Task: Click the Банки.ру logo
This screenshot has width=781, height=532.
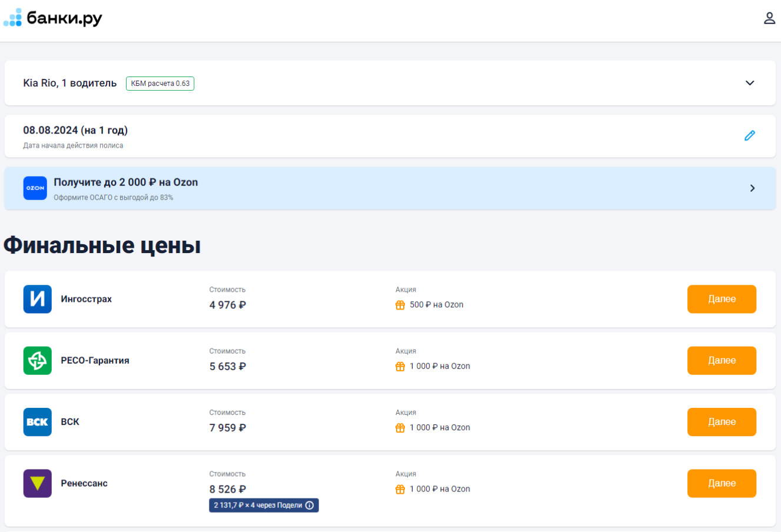Action: click(x=53, y=18)
